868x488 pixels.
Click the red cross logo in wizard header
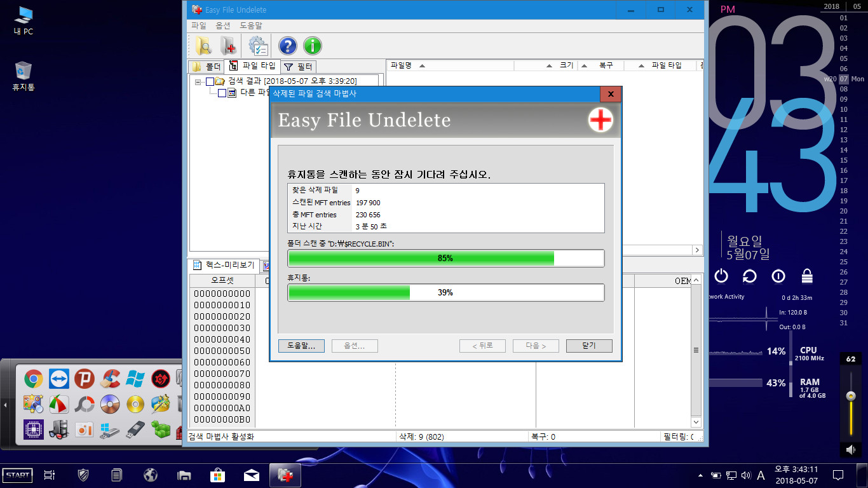coord(600,120)
